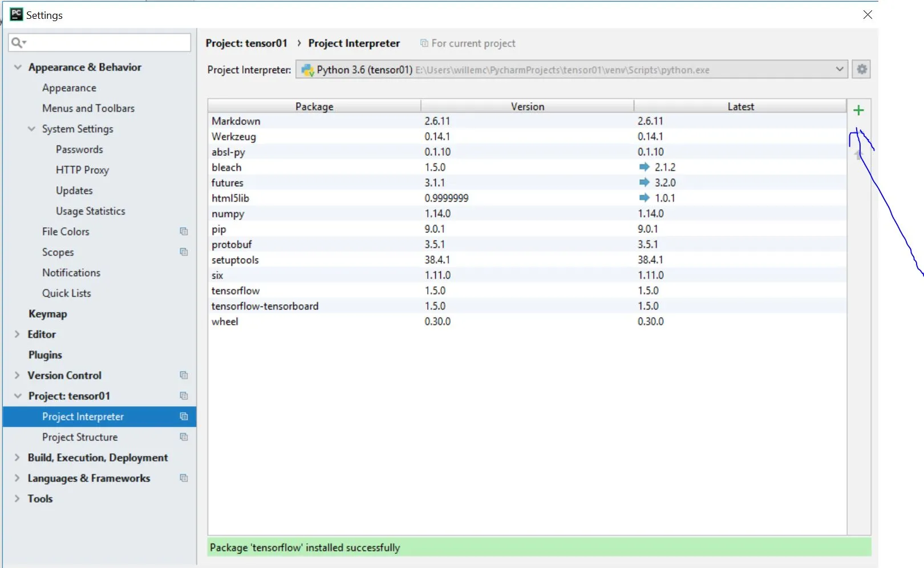Image resolution: width=924 pixels, height=568 pixels.
Task: Select the futures package name
Action: pyautogui.click(x=228, y=183)
